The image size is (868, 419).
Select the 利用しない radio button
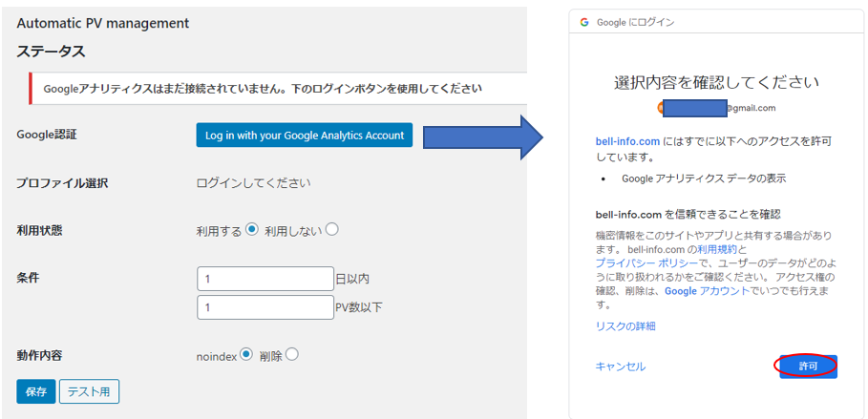point(331,229)
